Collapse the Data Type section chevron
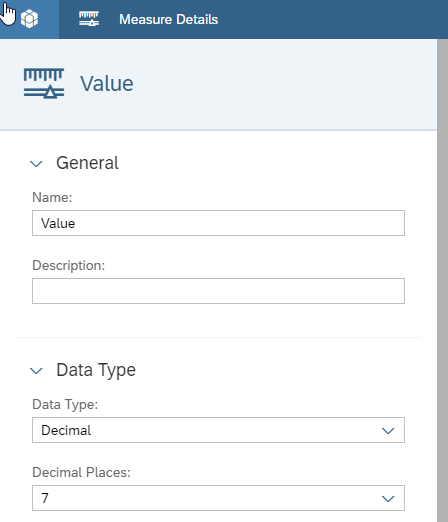Screen dimensions: 448x522 tap(36, 371)
